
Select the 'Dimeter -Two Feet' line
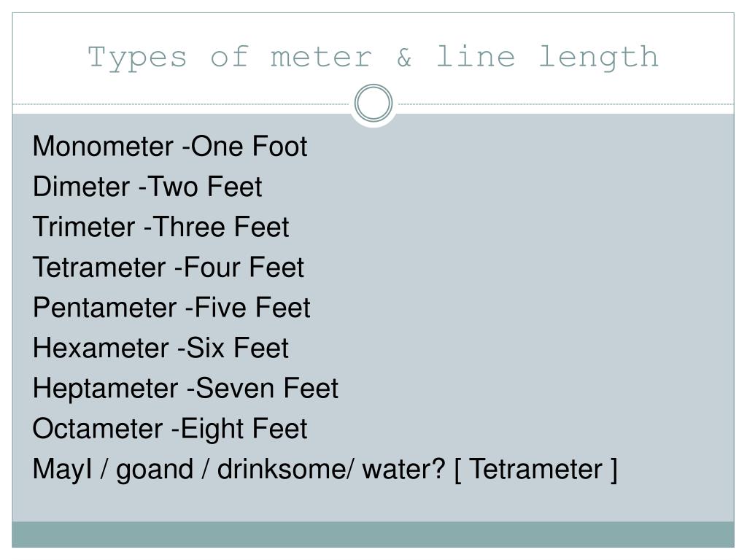point(147,187)
